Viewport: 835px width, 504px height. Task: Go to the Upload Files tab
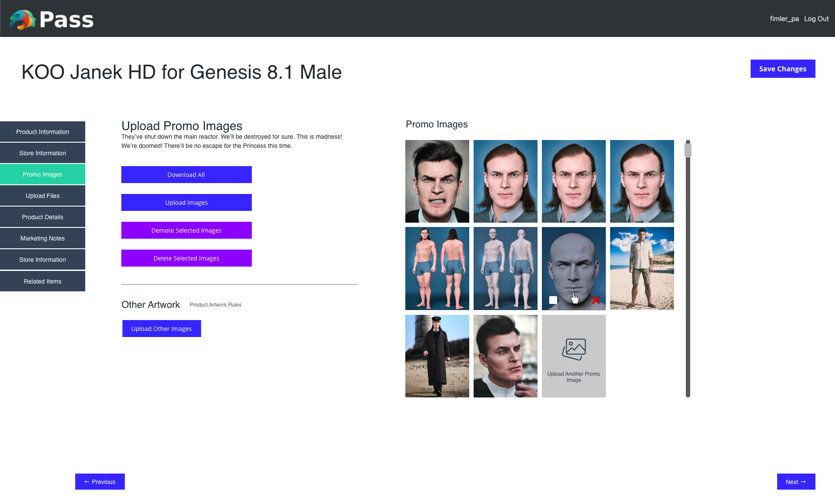point(43,196)
